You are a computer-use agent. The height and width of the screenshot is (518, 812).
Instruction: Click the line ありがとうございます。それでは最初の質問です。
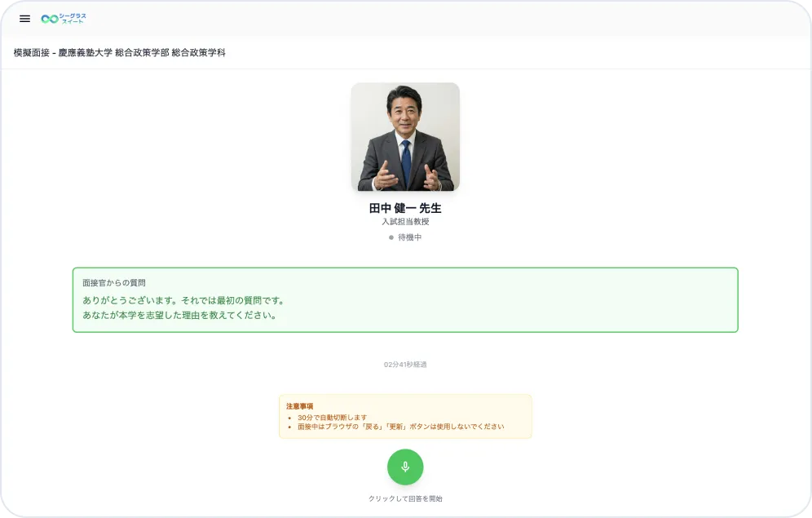pos(183,300)
